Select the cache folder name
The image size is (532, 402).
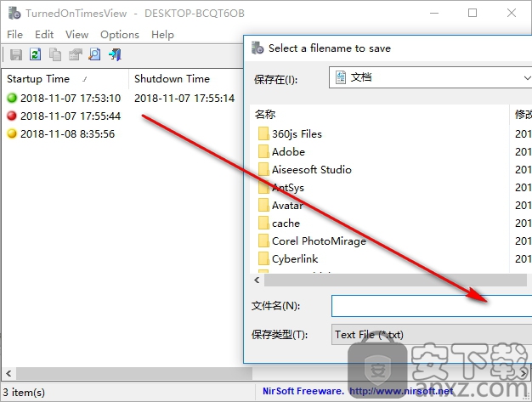click(x=286, y=224)
